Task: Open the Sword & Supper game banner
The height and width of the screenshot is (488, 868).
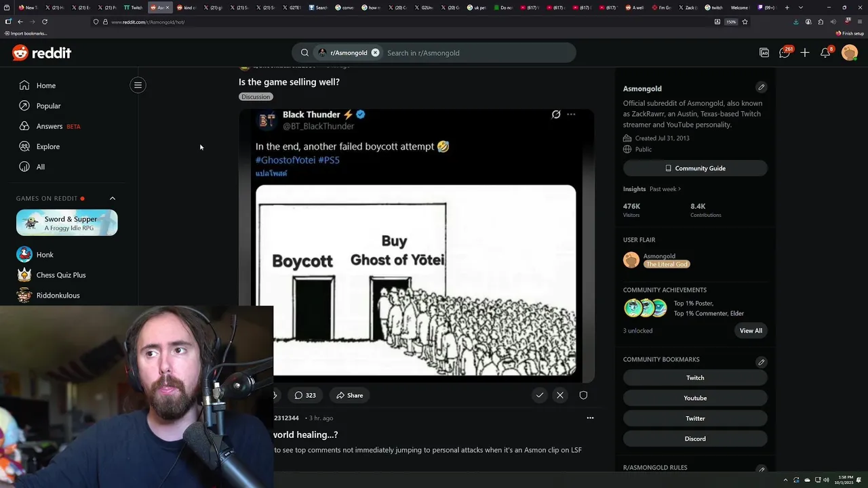Action: point(67,223)
